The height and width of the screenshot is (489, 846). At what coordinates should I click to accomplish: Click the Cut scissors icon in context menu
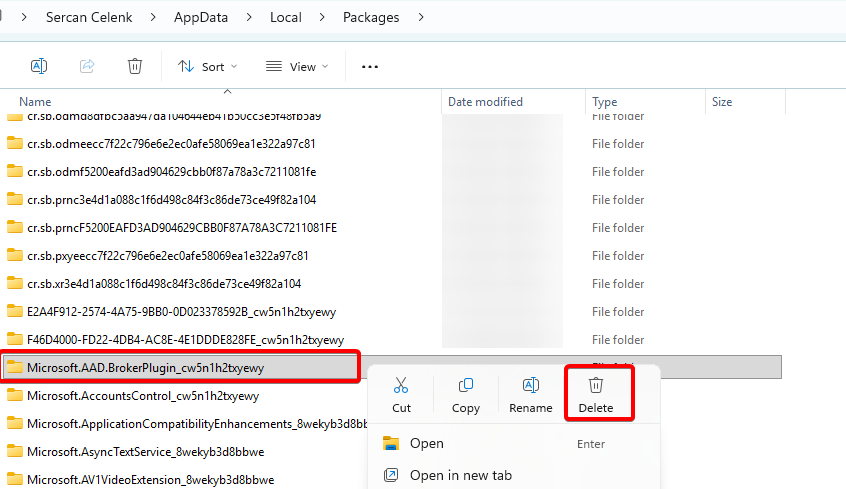[401, 386]
